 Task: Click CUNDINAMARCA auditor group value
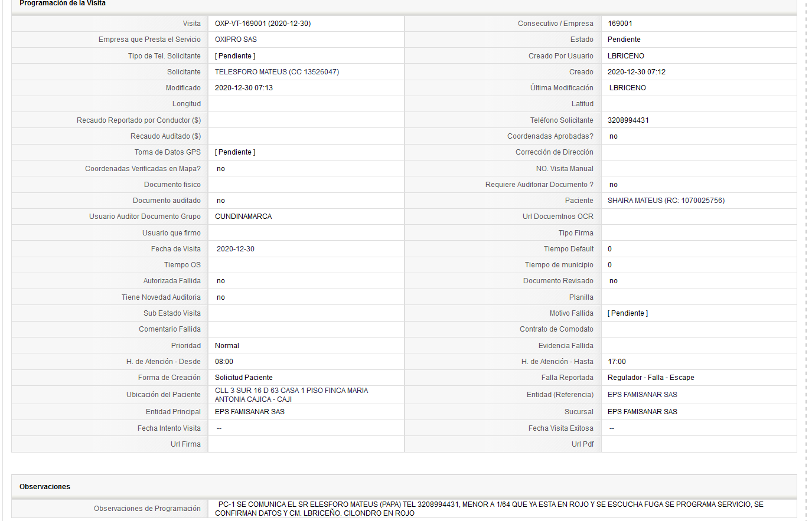point(243,217)
